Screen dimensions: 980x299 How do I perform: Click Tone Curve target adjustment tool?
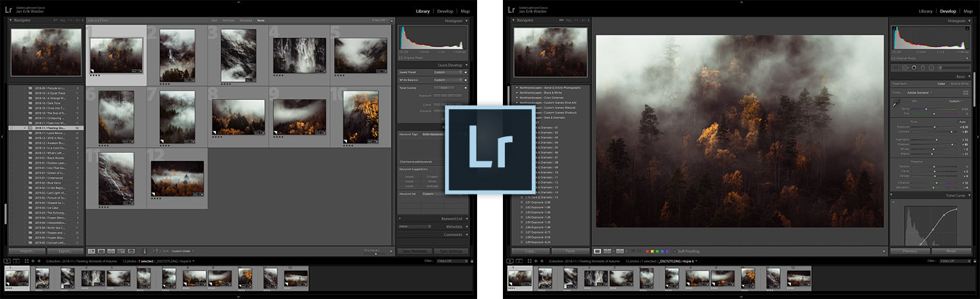pos(894,202)
